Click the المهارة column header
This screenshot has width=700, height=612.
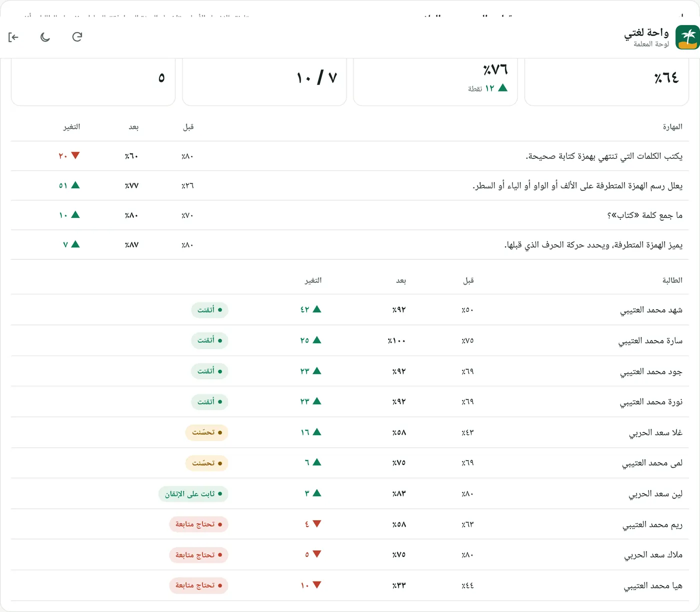(x=672, y=127)
